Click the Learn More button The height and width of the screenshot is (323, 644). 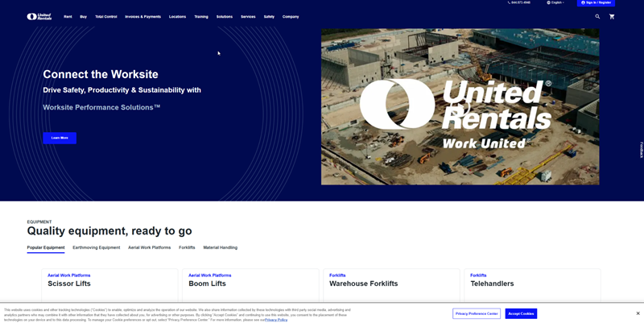click(60, 138)
